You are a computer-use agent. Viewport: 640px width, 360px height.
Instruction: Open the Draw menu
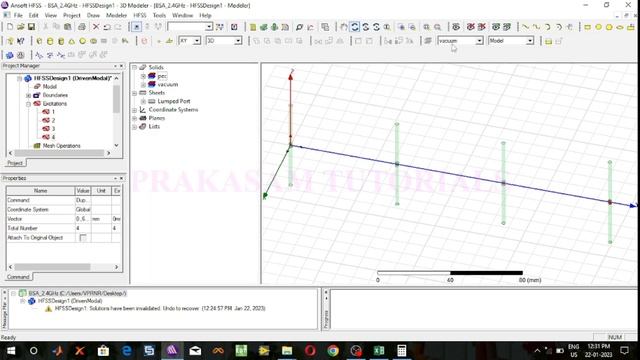[93, 15]
